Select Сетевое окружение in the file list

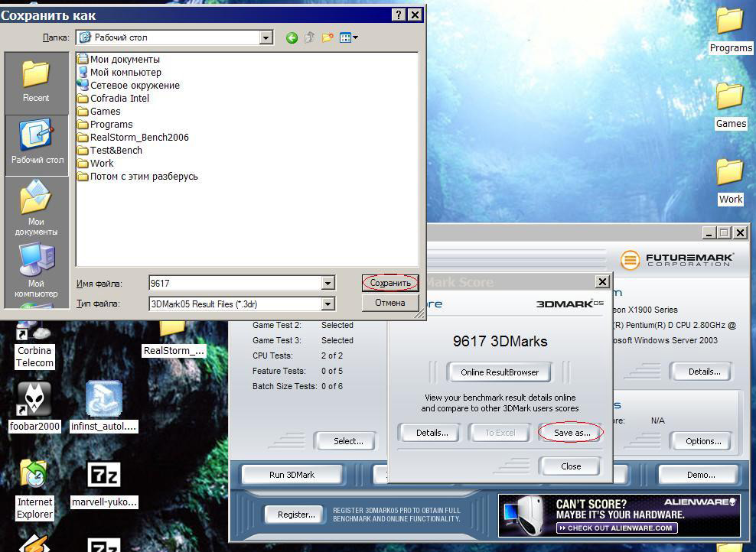(129, 86)
